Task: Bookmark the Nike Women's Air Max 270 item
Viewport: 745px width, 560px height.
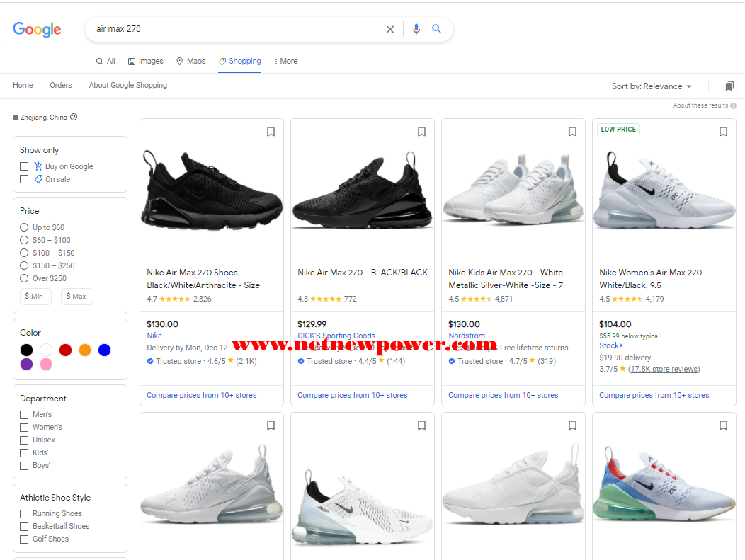Action: (723, 132)
